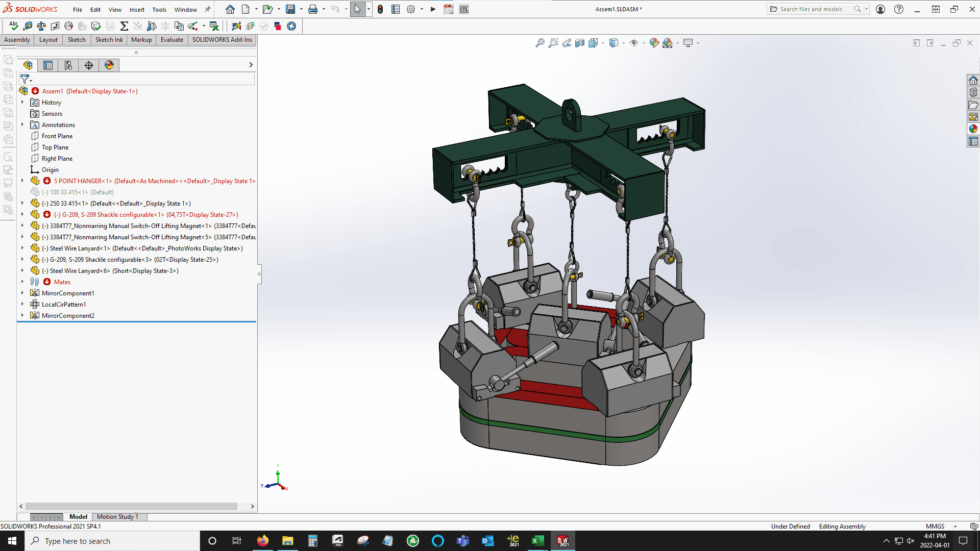The height and width of the screenshot is (551, 980).
Task: Open the Tools menu
Action: 159,9
